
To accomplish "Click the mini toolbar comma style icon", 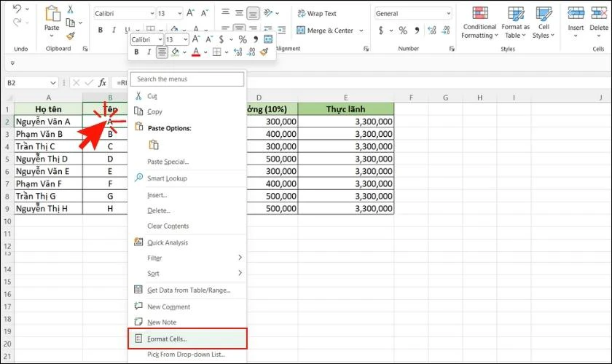I will click(x=256, y=39).
